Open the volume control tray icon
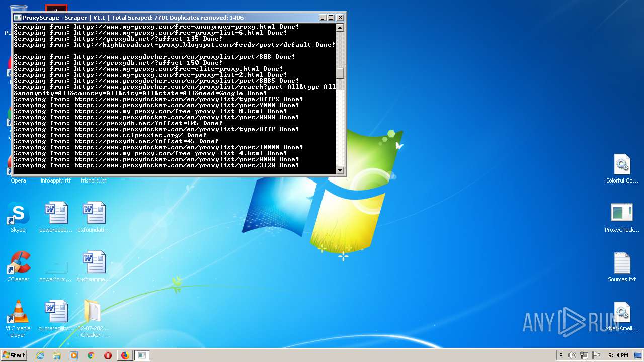644x362 pixels. tap(572, 355)
